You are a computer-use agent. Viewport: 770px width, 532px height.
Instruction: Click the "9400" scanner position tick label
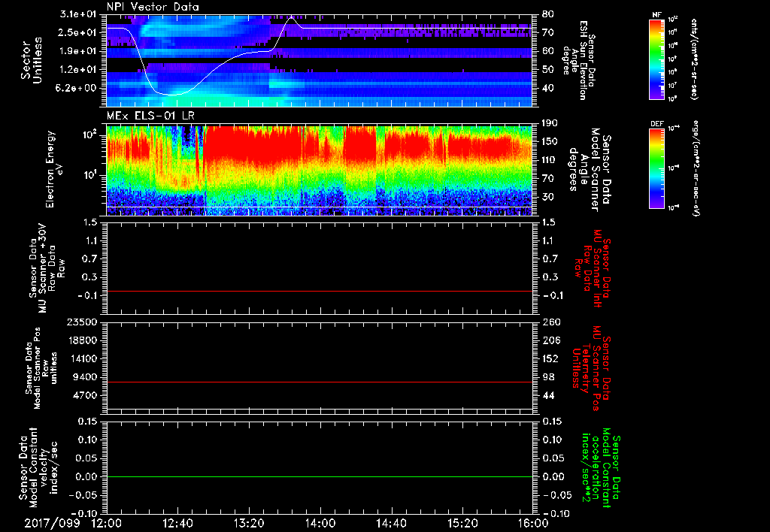coord(84,377)
